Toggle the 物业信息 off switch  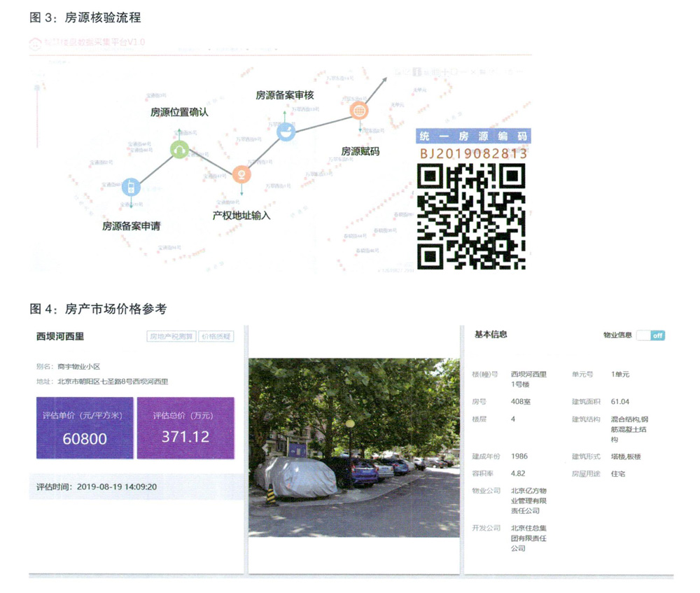651,335
